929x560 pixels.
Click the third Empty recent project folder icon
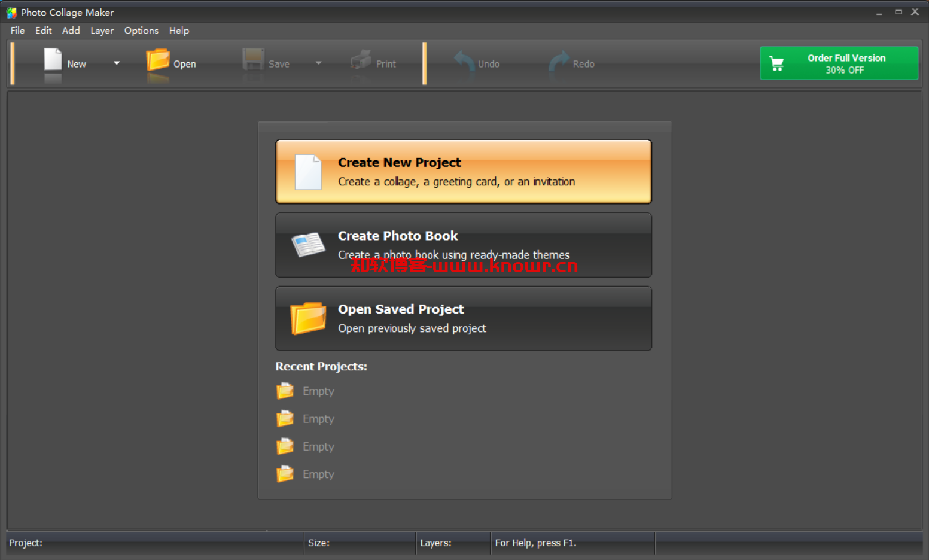(285, 446)
